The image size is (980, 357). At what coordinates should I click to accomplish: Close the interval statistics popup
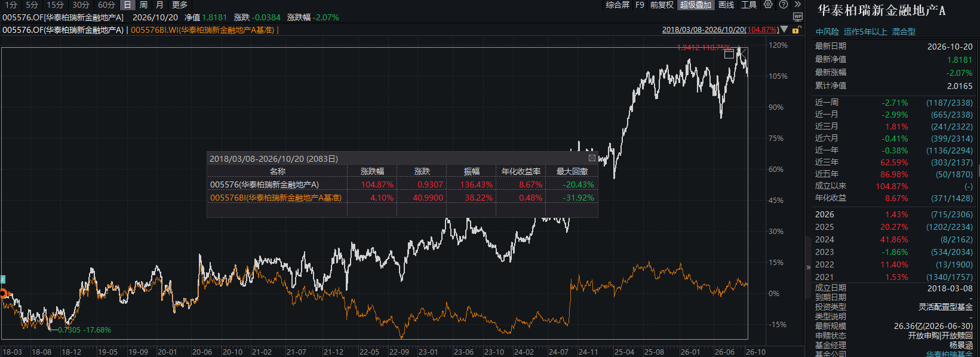(x=592, y=158)
